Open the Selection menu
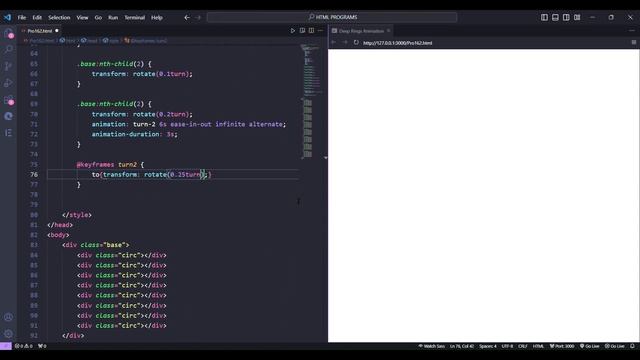Viewport: 640px width, 360px height. click(59, 18)
